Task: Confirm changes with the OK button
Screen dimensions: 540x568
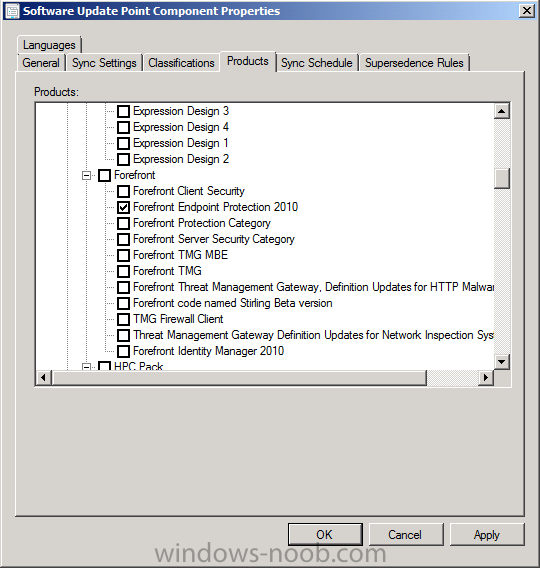Action: tap(325, 535)
